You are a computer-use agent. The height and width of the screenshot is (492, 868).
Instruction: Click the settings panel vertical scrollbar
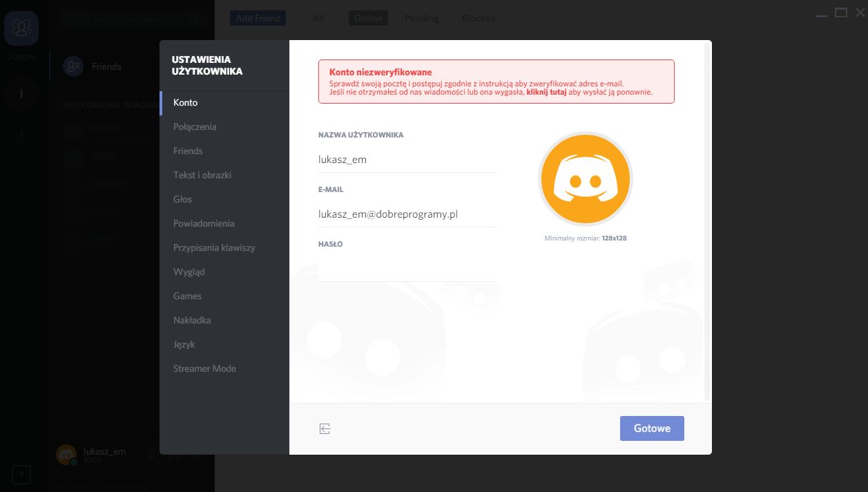tap(706, 221)
